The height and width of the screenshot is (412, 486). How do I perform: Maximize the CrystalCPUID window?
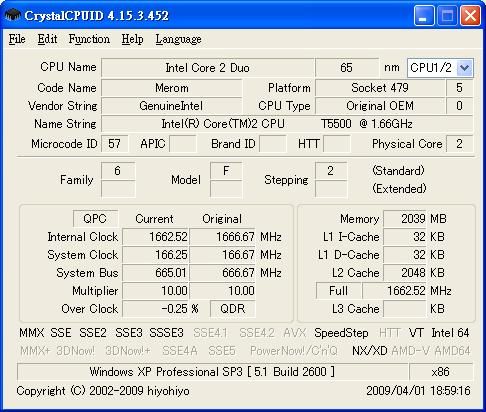(447, 15)
